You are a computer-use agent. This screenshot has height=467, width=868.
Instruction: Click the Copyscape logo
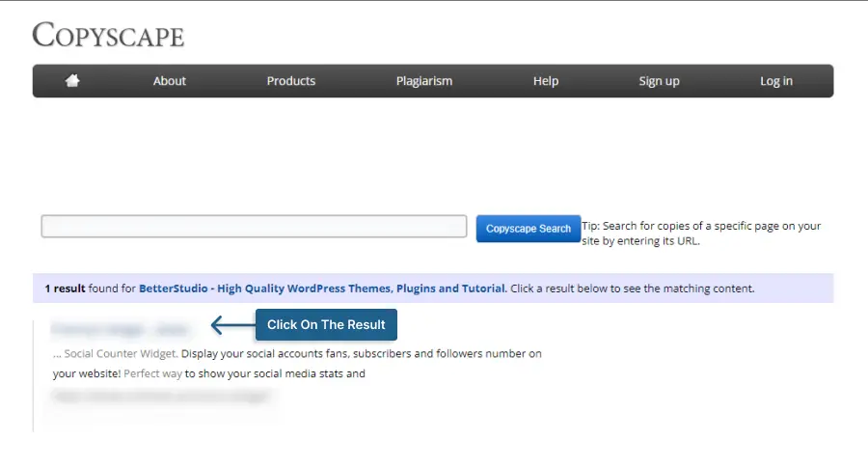click(x=108, y=35)
